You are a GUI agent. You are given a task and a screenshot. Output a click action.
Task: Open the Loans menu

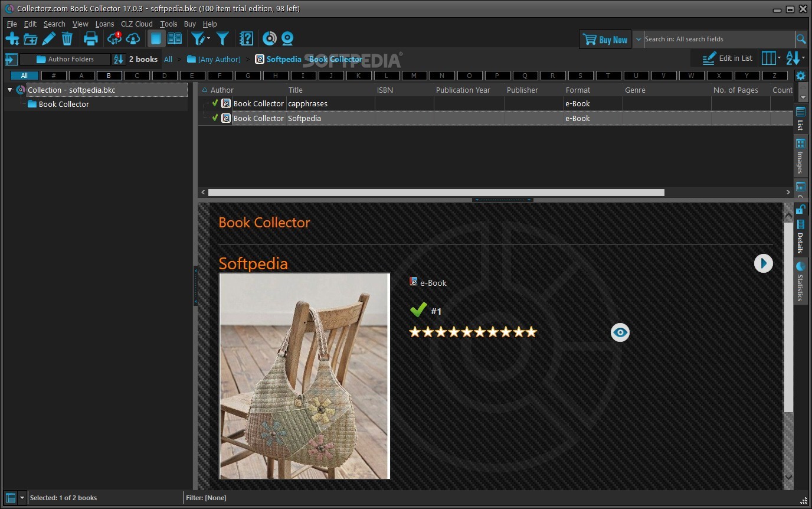104,24
